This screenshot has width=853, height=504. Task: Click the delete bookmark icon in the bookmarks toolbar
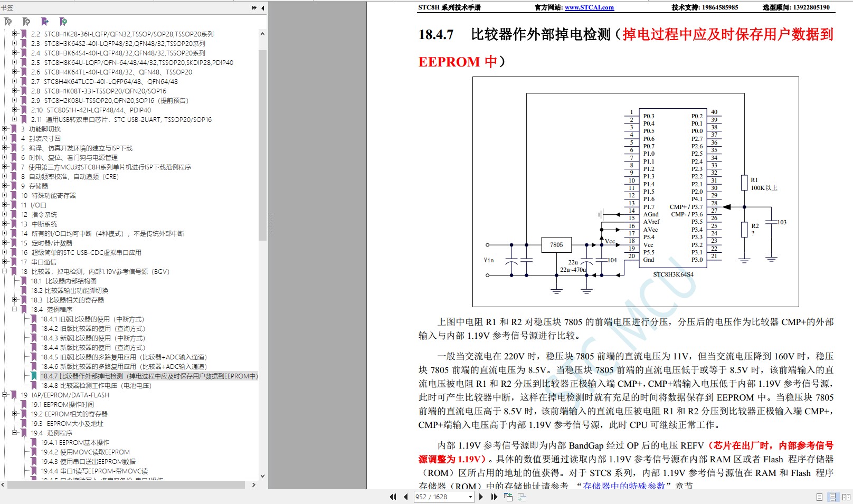8,22
